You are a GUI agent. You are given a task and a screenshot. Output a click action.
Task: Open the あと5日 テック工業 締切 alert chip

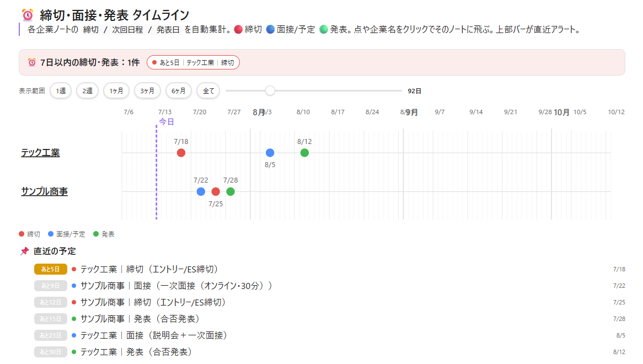(193, 62)
